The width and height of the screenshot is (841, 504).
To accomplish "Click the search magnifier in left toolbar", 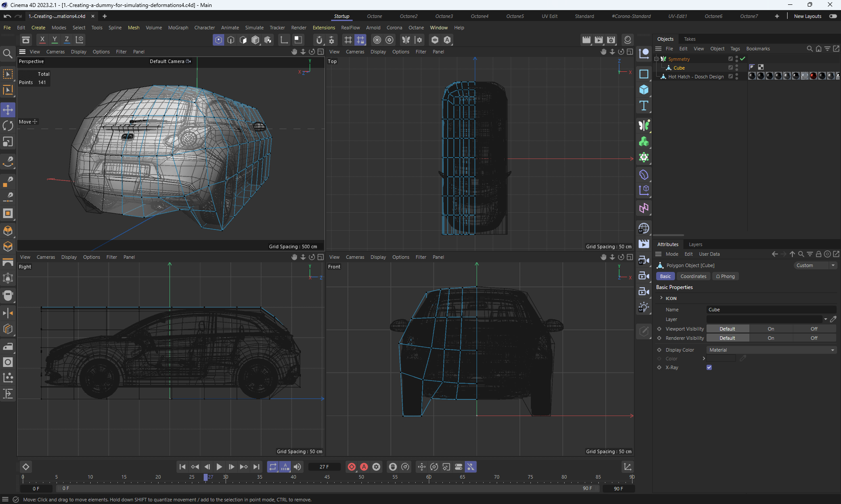I will click(x=7, y=54).
